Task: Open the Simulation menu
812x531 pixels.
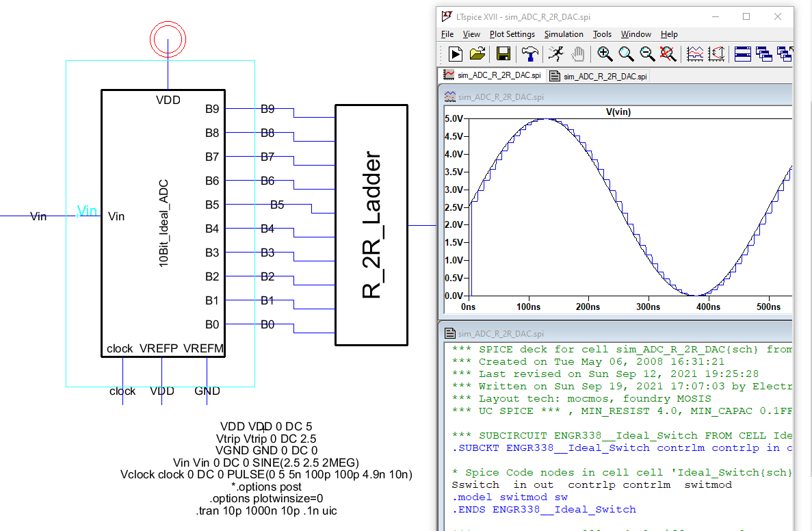Action: pos(564,34)
